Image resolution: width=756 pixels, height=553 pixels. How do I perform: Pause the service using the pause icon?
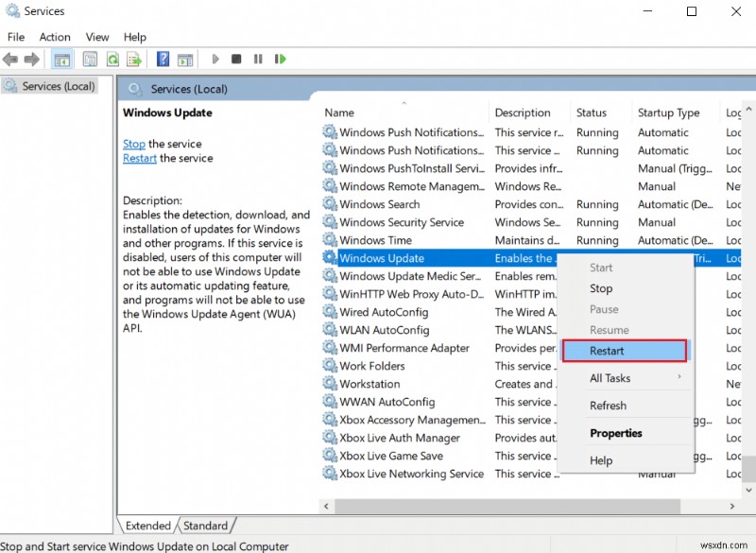coord(258,59)
